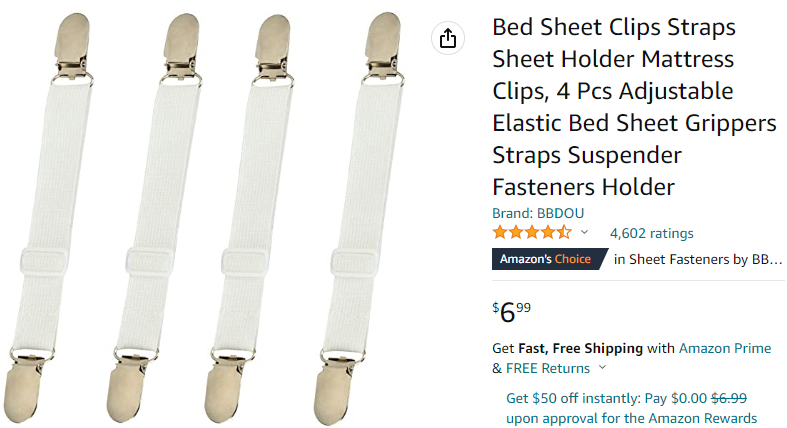This screenshot has height=428, width=787.
Task: Expand the FREE Returns chevron arrow
Action: [602, 368]
